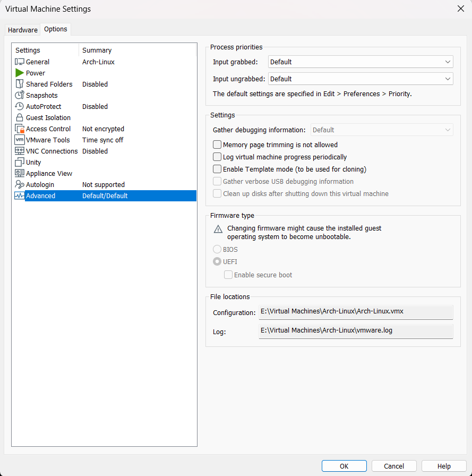The width and height of the screenshot is (472, 476).
Task: Check Clean up disks after shutting down
Action: click(x=217, y=194)
